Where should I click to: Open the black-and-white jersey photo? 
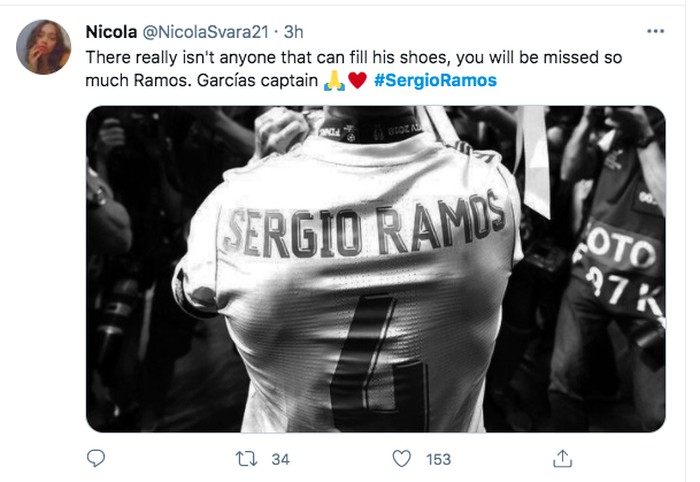click(x=375, y=270)
